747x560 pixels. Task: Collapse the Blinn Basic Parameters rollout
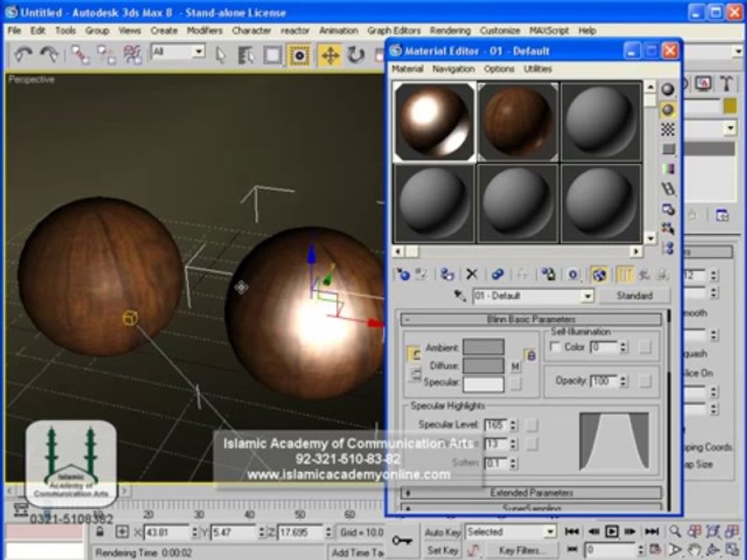click(531, 319)
